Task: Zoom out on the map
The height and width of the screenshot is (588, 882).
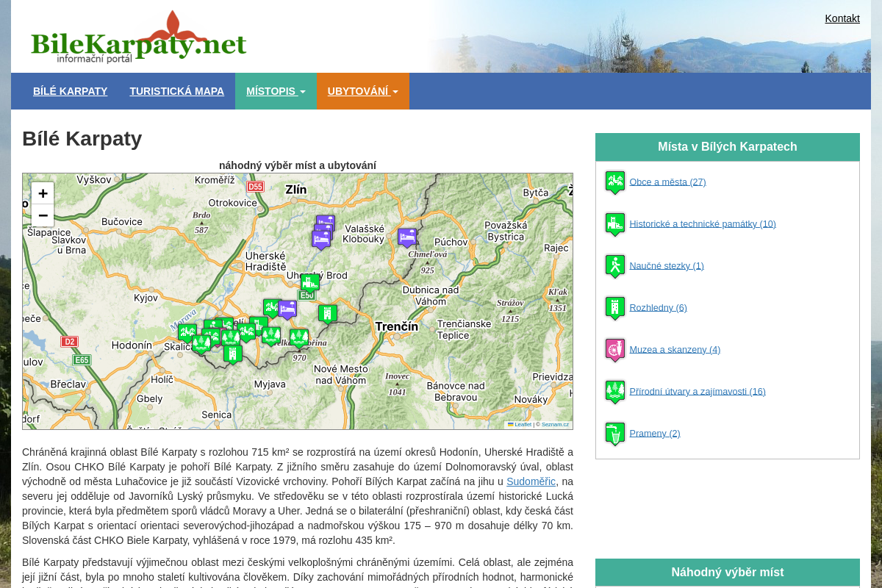Action: pyautogui.click(x=43, y=215)
